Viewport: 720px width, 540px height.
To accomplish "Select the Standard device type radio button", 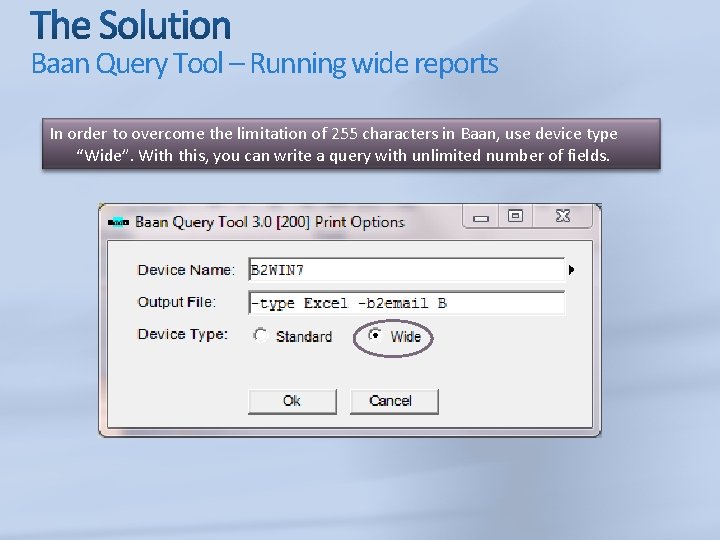I will pyautogui.click(x=260, y=335).
